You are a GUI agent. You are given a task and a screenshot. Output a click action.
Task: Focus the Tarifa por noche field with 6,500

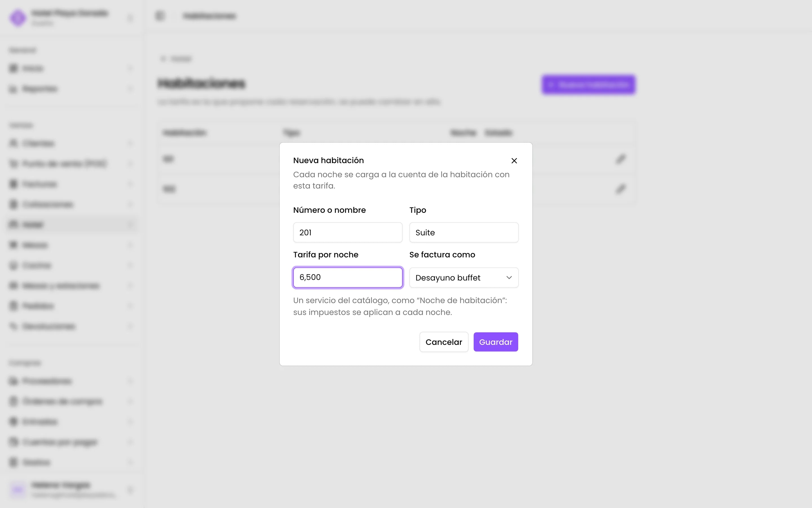coord(348,277)
